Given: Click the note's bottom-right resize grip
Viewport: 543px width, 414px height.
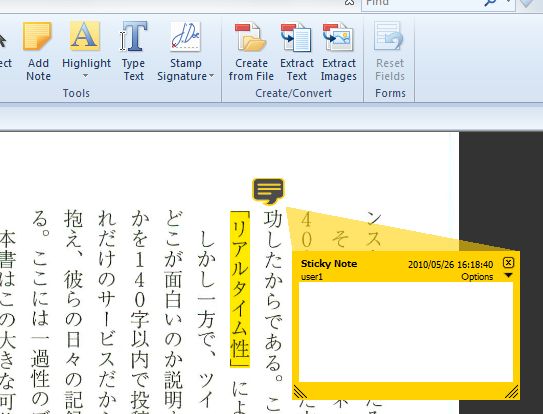Looking at the screenshot, I should (511, 392).
